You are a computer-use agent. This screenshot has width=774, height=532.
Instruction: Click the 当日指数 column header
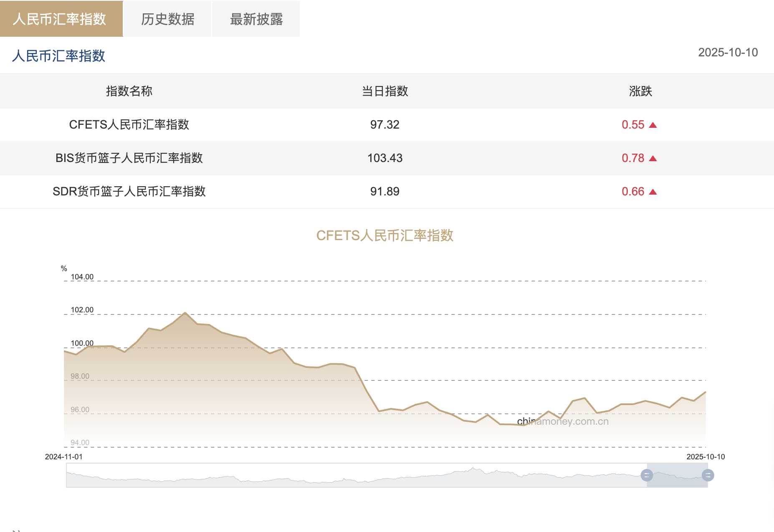click(x=384, y=91)
